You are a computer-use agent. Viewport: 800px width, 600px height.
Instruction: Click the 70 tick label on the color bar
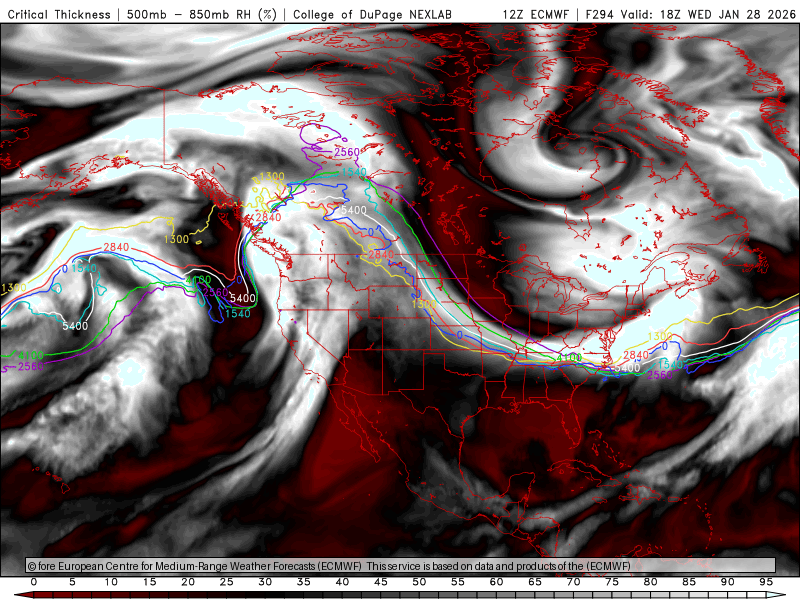point(573,582)
